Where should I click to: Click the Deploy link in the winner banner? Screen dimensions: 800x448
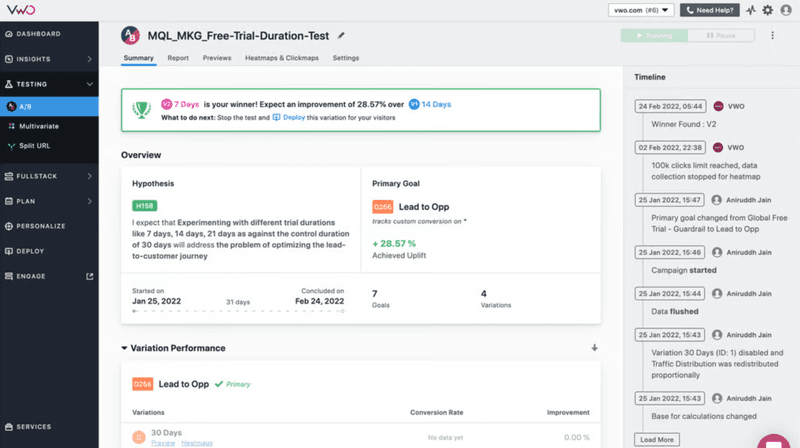[x=292, y=117]
